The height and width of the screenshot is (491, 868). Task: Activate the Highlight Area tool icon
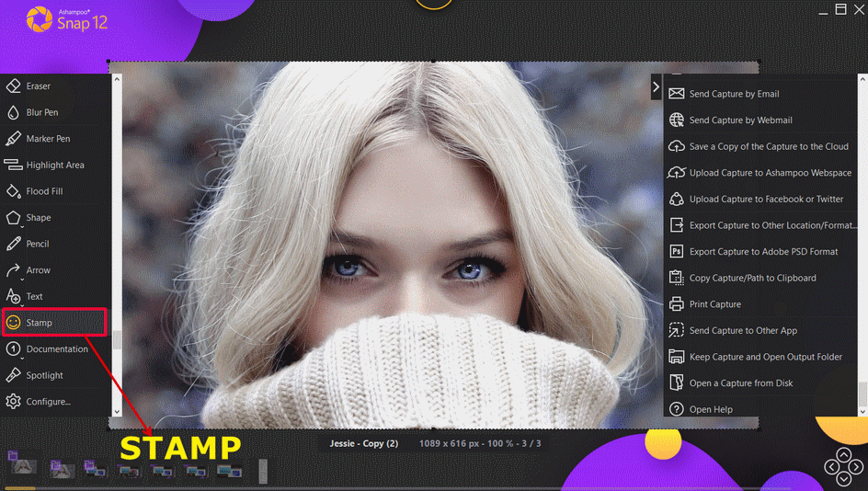coord(13,165)
